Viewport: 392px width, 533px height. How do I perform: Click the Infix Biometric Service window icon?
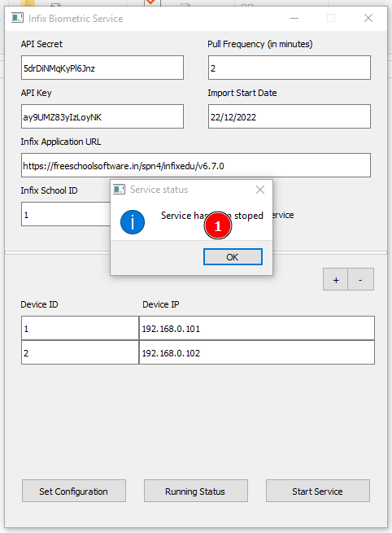point(17,18)
